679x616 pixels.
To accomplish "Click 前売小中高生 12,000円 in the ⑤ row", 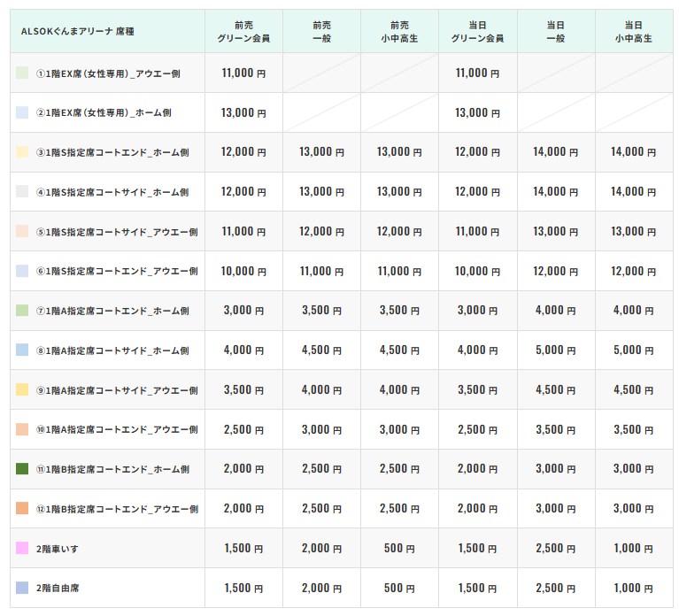I will click(x=399, y=232).
